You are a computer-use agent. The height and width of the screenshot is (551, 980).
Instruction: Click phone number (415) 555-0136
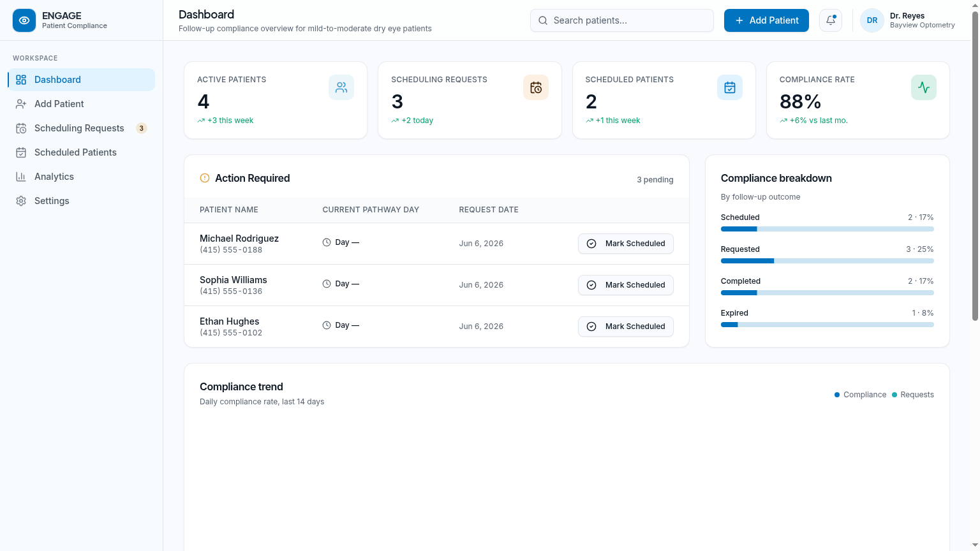[231, 291]
